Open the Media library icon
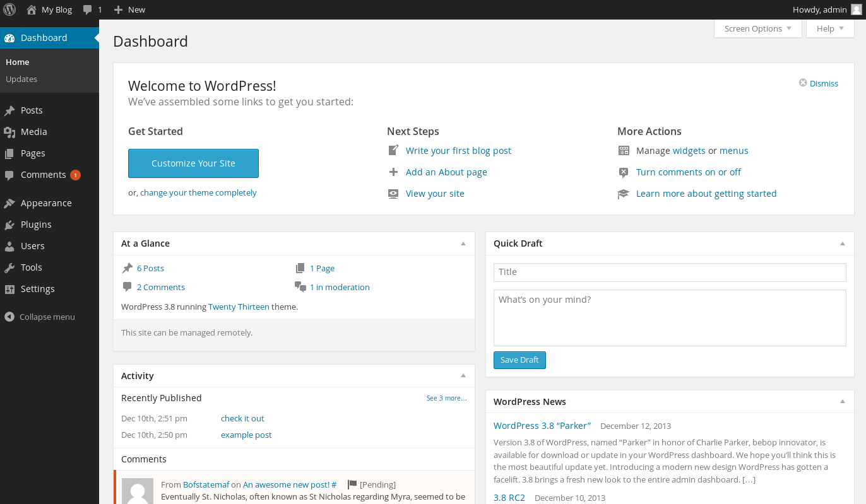 tap(9, 132)
